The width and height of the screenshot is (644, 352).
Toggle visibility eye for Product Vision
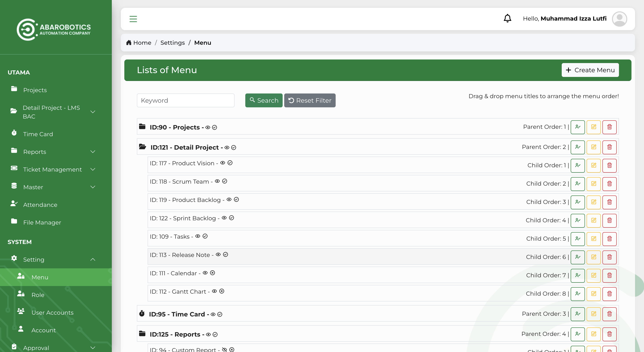pyautogui.click(x=222, y=163)
